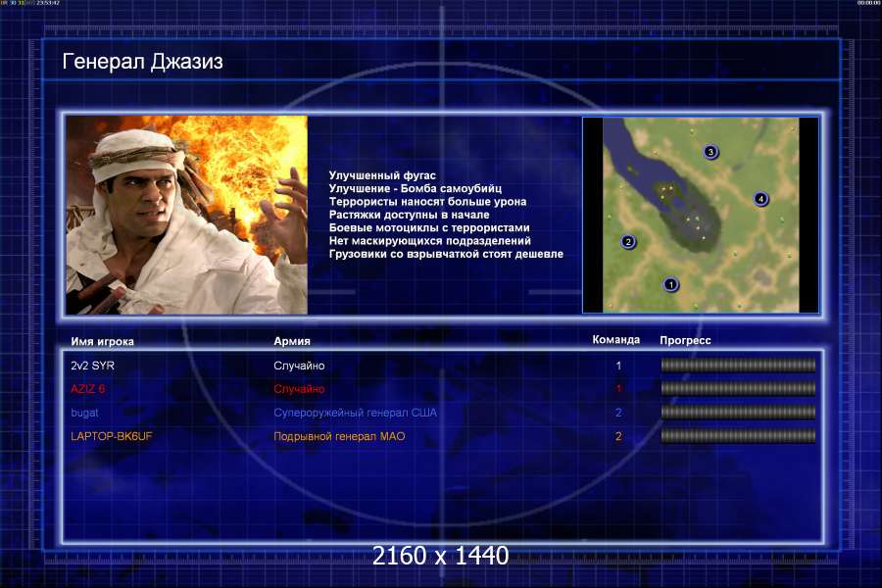
Task: Click 'Грузовики со взрывчаткой стоят дешевле' line
Action: (446, 254)
